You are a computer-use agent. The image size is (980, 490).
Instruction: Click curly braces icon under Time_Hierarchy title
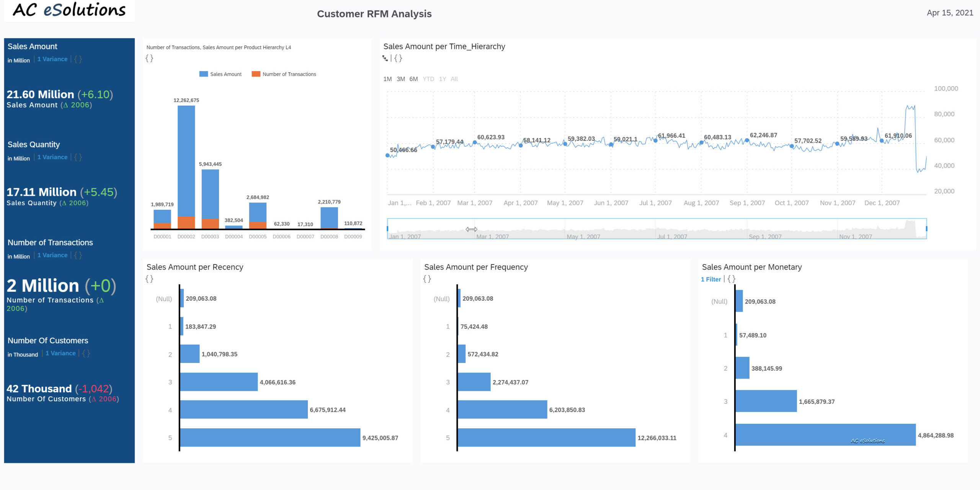398,58
